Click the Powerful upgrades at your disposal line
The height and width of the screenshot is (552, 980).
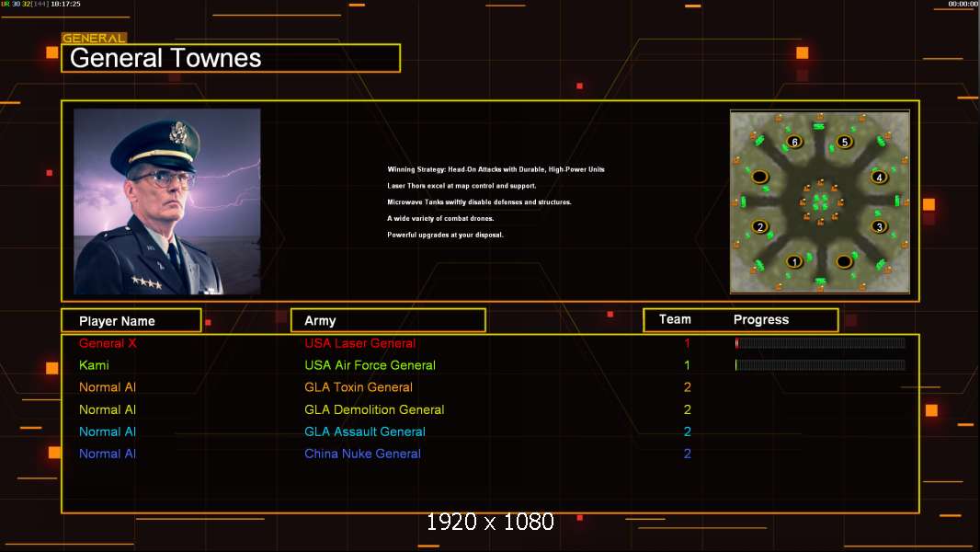[x=445, y=235]
